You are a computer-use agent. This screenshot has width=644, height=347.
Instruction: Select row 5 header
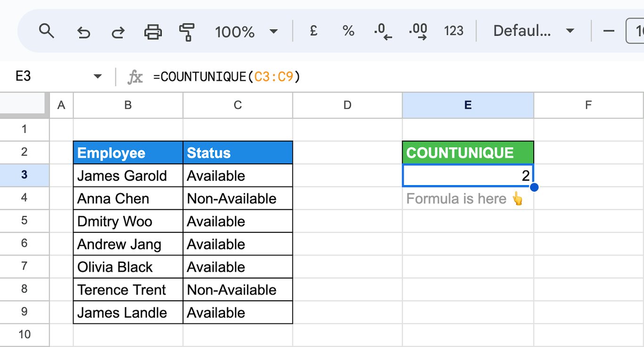pyautogui.click(x=25, y=220)
